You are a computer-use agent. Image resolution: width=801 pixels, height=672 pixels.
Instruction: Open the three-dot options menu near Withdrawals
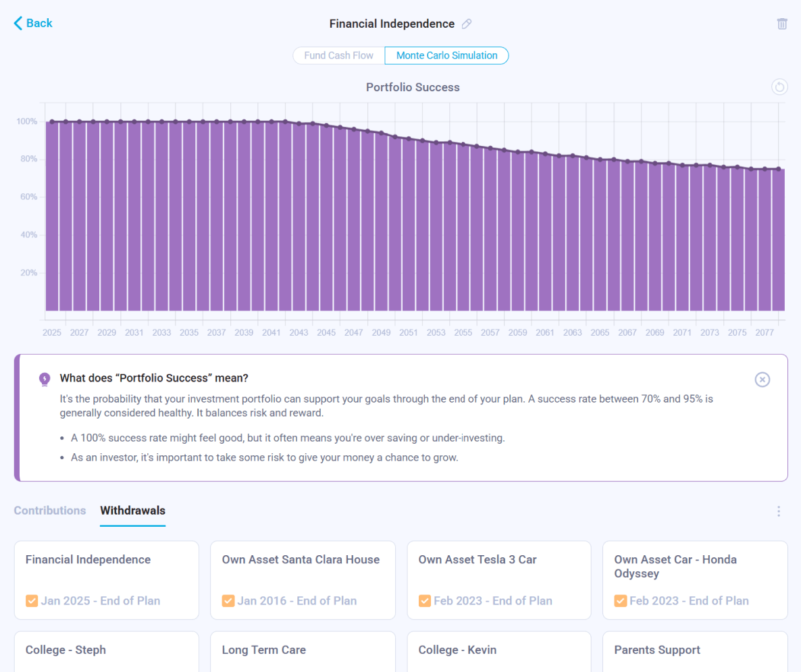[779, 511]
